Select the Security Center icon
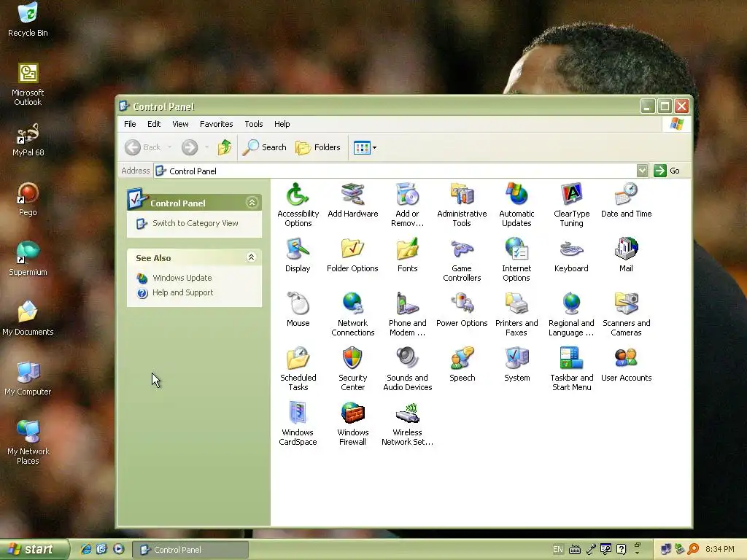 coord(352,369)
